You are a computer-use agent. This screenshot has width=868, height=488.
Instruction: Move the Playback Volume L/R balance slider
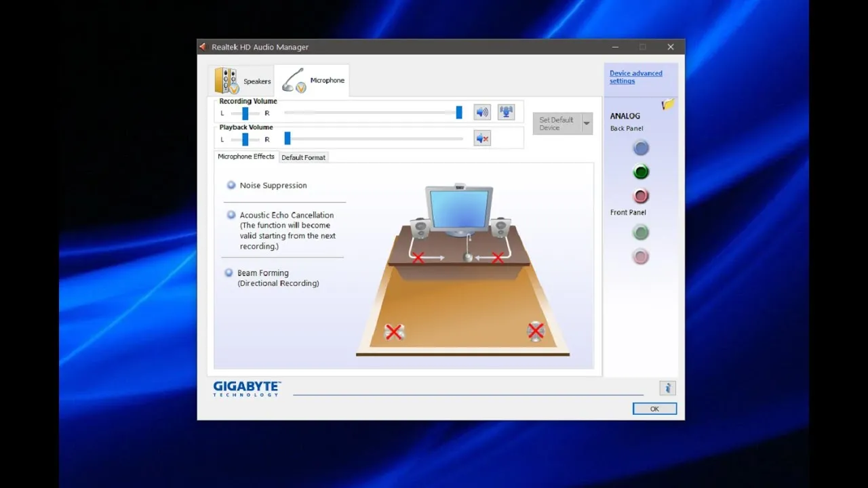click(x=245, y=139)
